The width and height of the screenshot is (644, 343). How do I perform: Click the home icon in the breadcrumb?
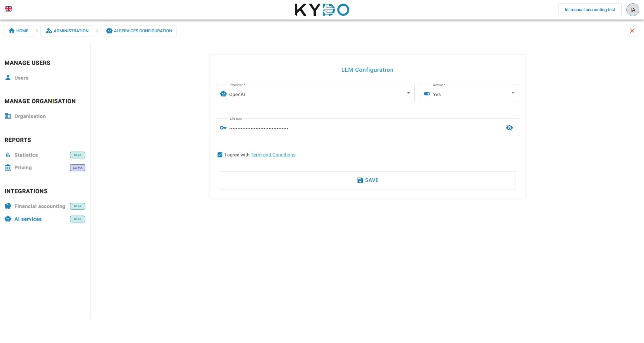11,31
